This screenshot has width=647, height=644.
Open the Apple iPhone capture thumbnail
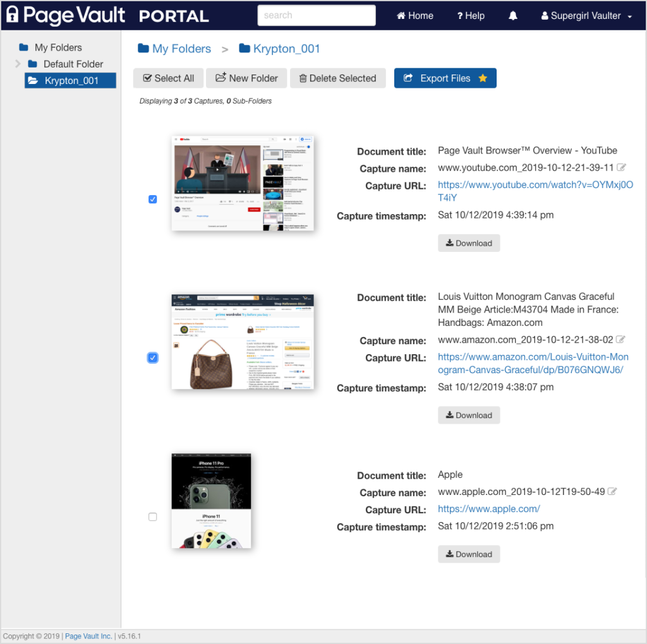point(211,501)
